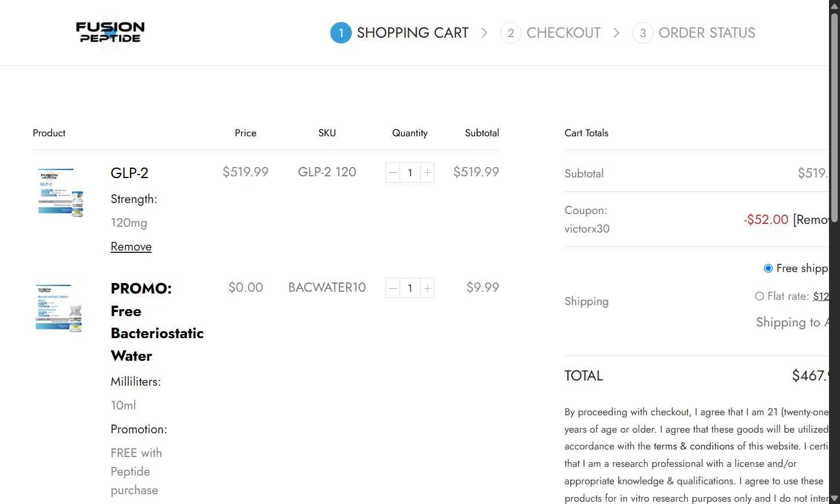Viewport: 840px width, 504px height.
Task: Click the Quantity column header
Action: 410,133
